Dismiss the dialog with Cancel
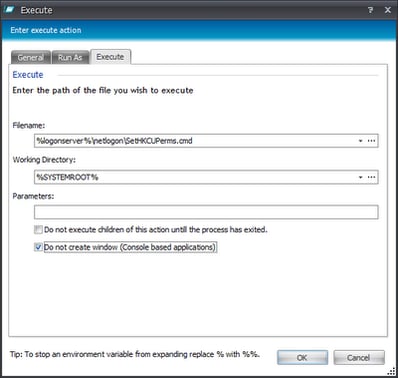The width and height of the screenshot is (398, 378). (x=359, y=358)
